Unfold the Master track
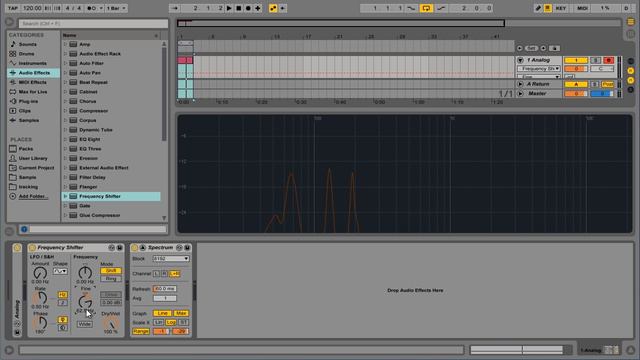This screenshot has height=360, width=640. pos(520,93)
